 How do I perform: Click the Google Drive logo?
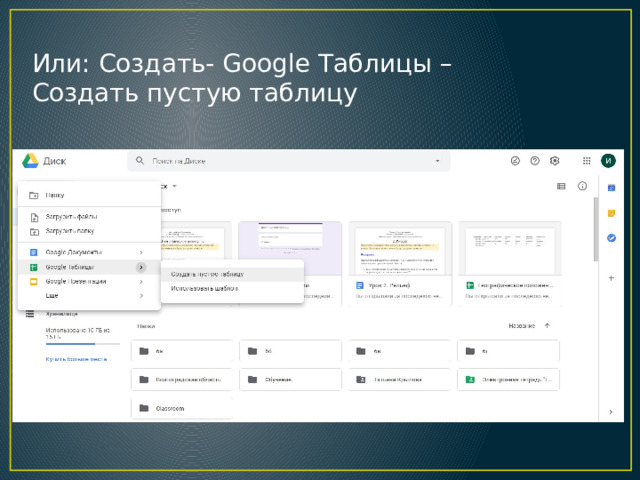30,161
